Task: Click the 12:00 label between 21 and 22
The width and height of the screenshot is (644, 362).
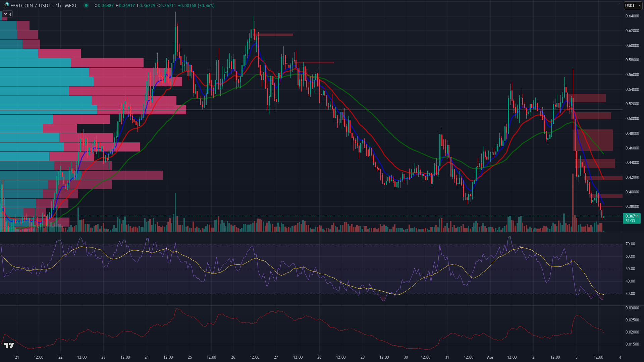Action: [x=39, y=357]
